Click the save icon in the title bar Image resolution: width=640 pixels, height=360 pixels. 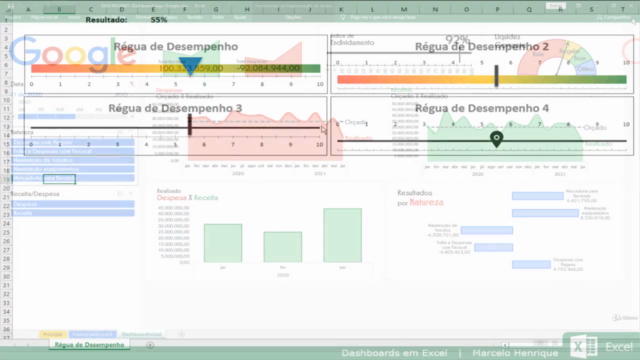click(11, 6)
